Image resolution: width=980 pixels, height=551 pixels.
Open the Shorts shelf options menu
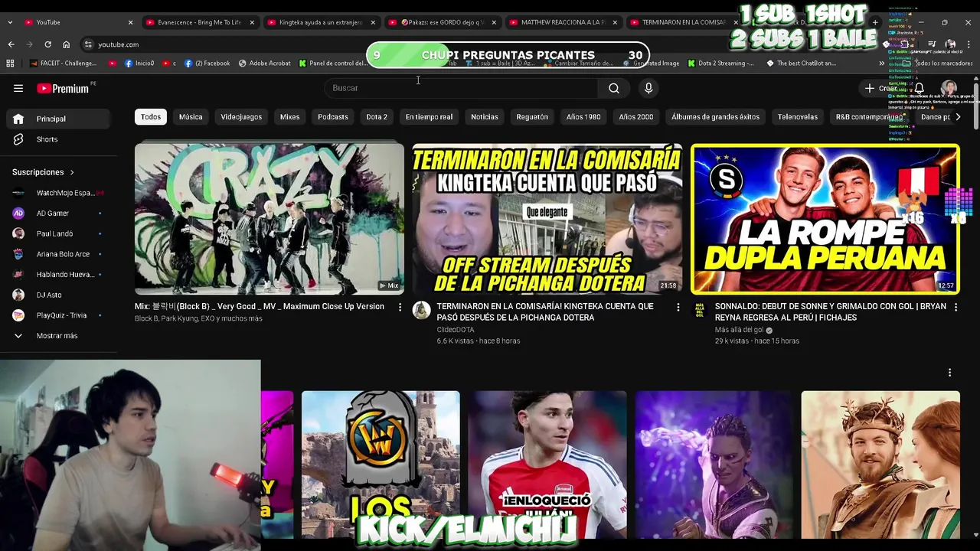(949, 373)
